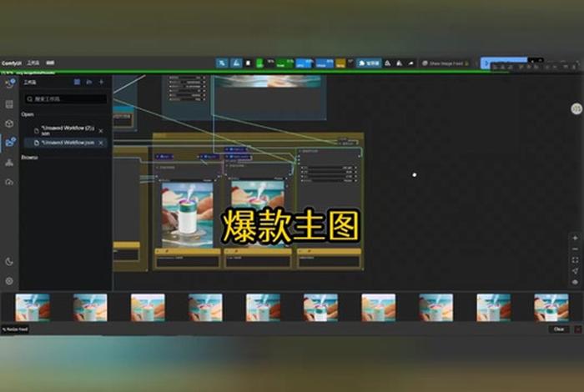Close the Unsaved Workflow (2).json item
The height and width of the screenshot is (392, 584).
point(101,131)
